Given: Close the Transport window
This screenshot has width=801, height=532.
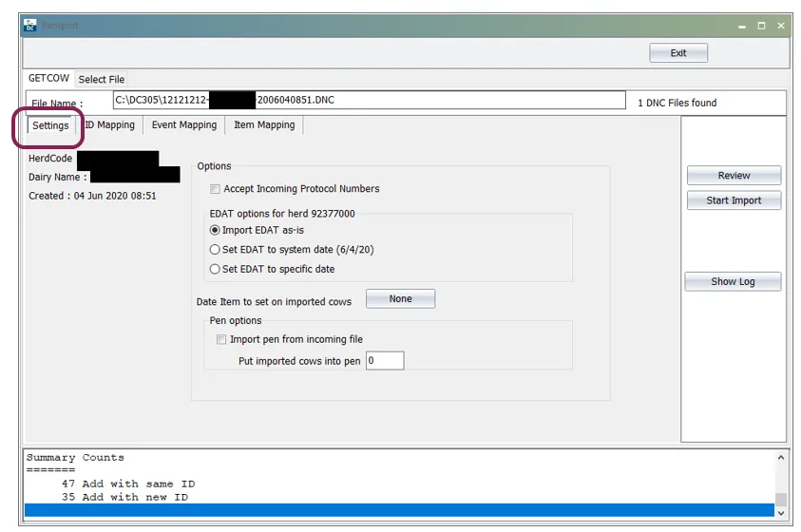Looking at the screenshot, I should (781, 26).
